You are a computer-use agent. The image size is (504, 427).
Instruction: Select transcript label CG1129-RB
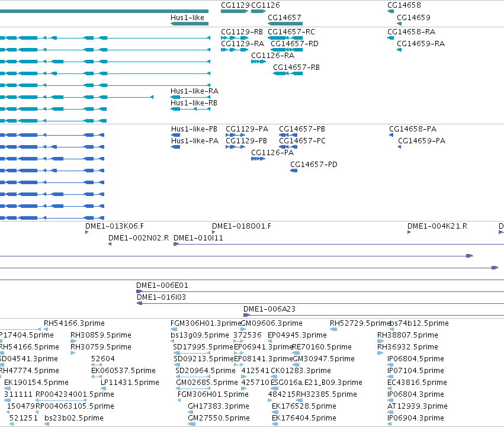click(242, 32)
